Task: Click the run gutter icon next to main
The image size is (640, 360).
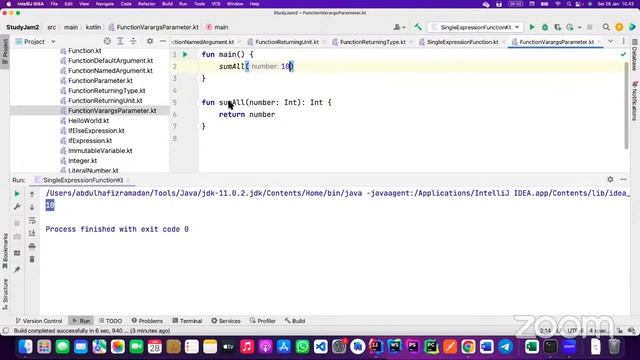Action: [185, 54]
